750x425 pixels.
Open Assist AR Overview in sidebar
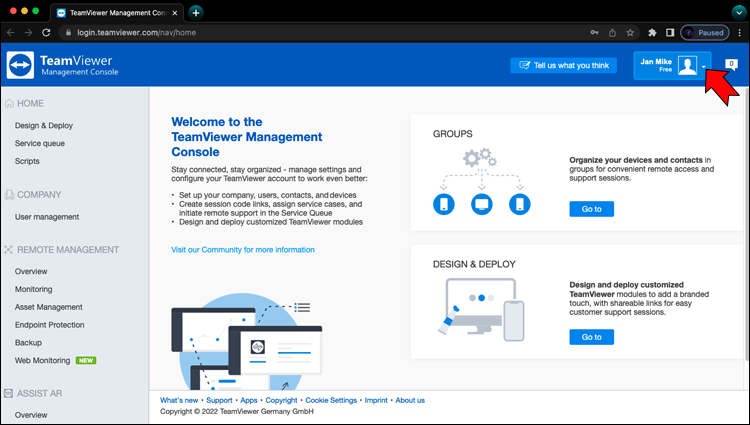(31, 415)
